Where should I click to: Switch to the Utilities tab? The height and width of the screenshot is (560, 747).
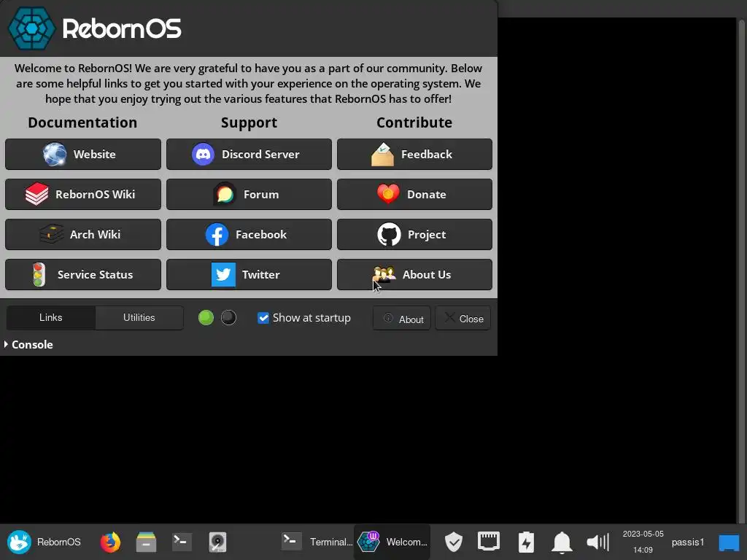click(x=139, y=318)
